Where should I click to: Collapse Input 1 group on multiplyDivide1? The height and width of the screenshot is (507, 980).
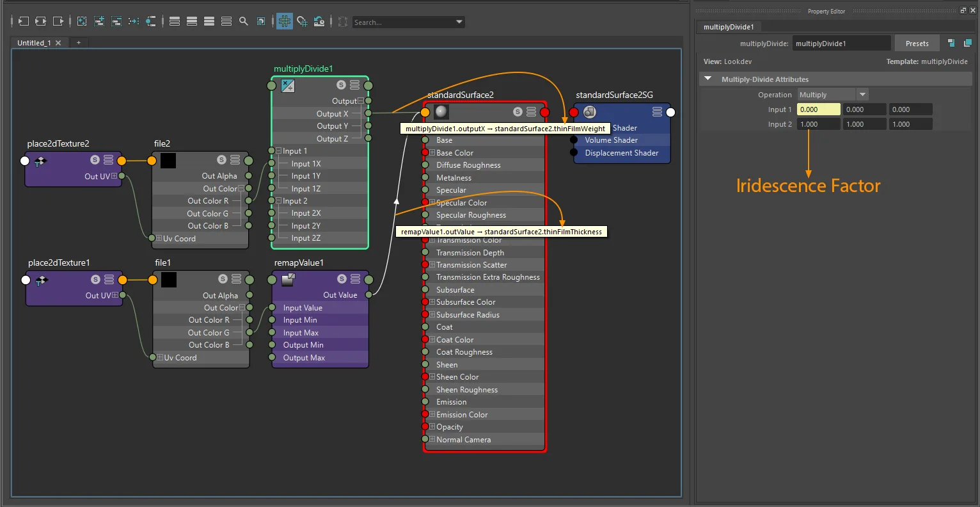tap(279, 151)
